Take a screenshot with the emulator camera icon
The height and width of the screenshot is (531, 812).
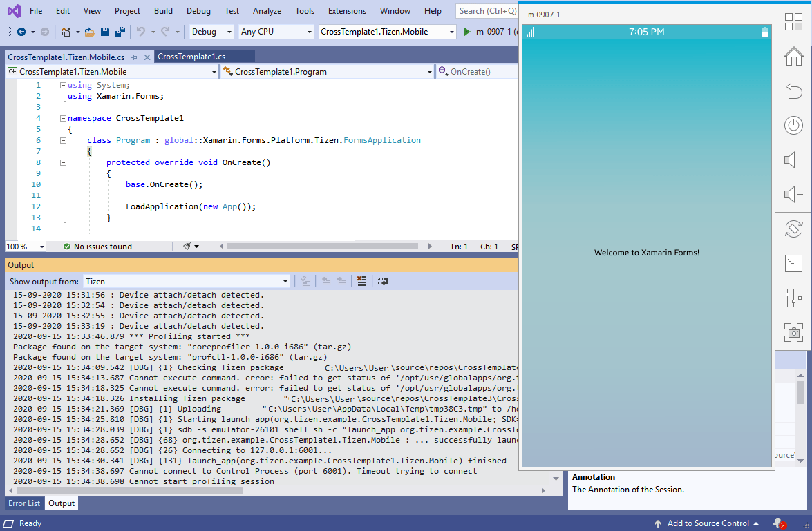[x=793, y=332]
